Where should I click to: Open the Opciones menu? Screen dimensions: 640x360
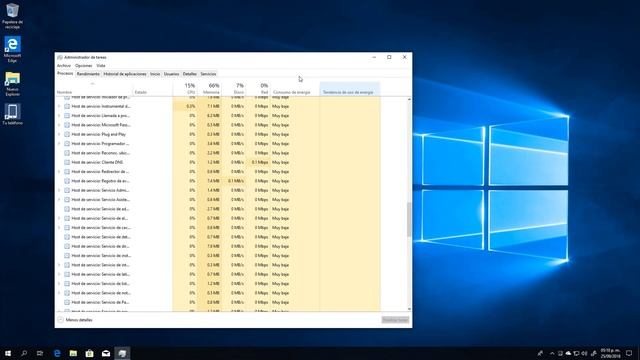click(x=84, y=66)
